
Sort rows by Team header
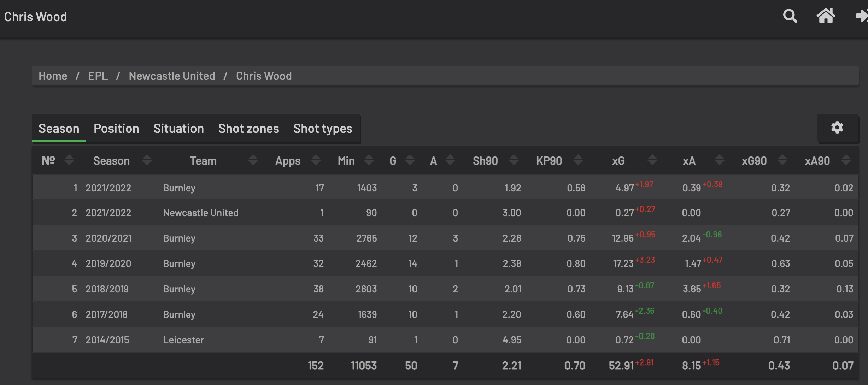point(203,161)
